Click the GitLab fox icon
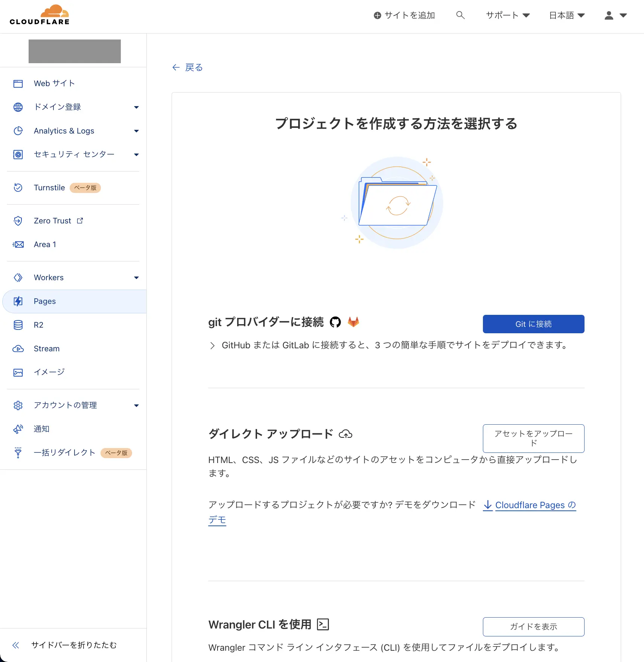Screen dimensions: 644x662 point(353,322)
